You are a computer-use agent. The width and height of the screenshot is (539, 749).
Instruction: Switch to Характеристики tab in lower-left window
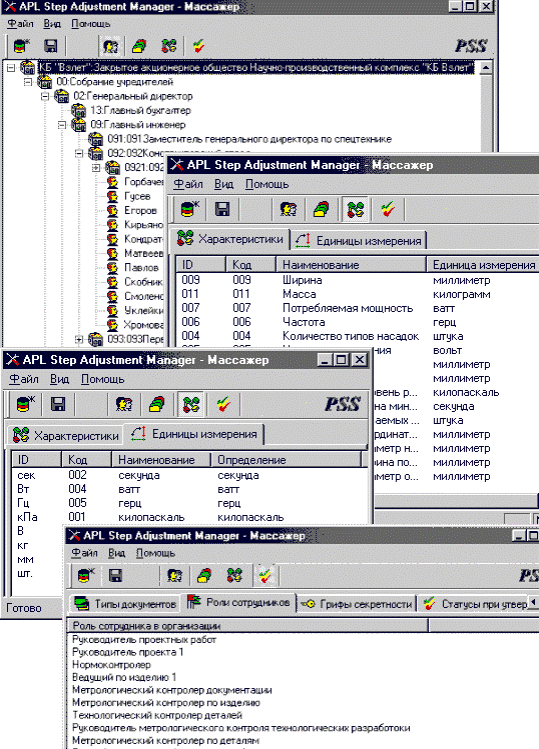tap(65, 435)
